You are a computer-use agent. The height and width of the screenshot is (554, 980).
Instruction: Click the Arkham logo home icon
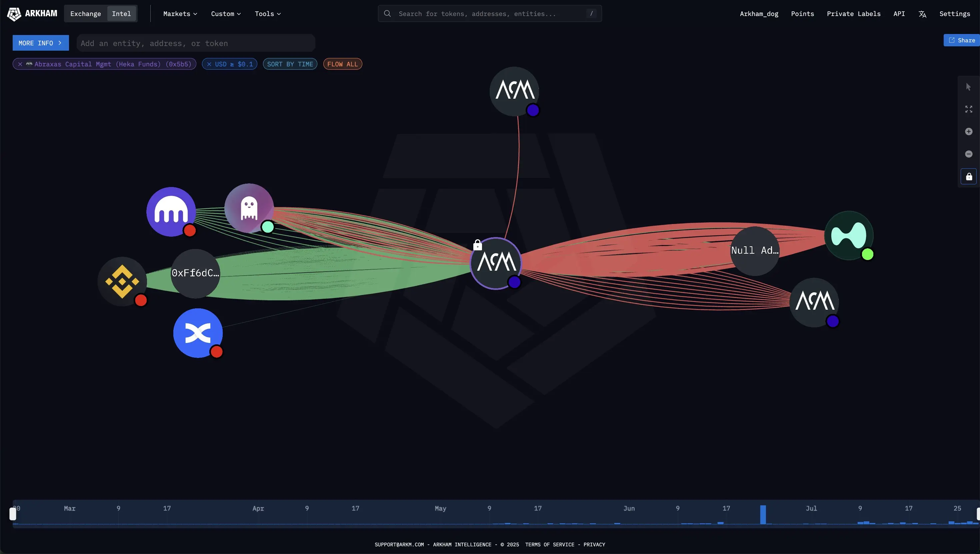14,14
